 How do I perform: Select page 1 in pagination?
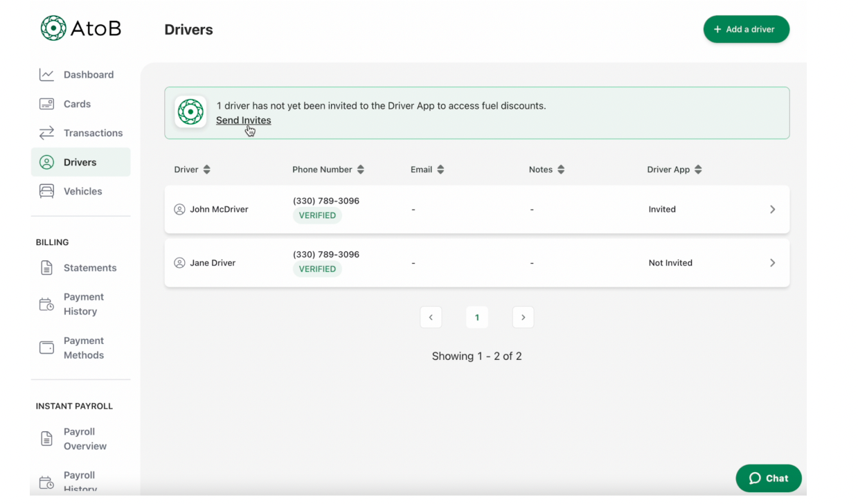[476, 316]
